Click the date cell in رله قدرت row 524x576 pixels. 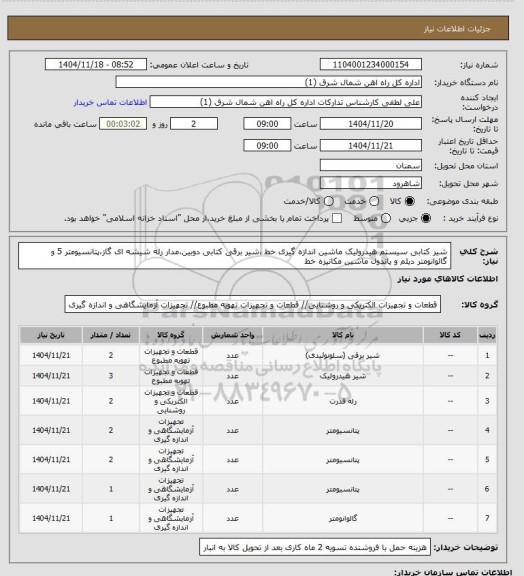[51, 401]
